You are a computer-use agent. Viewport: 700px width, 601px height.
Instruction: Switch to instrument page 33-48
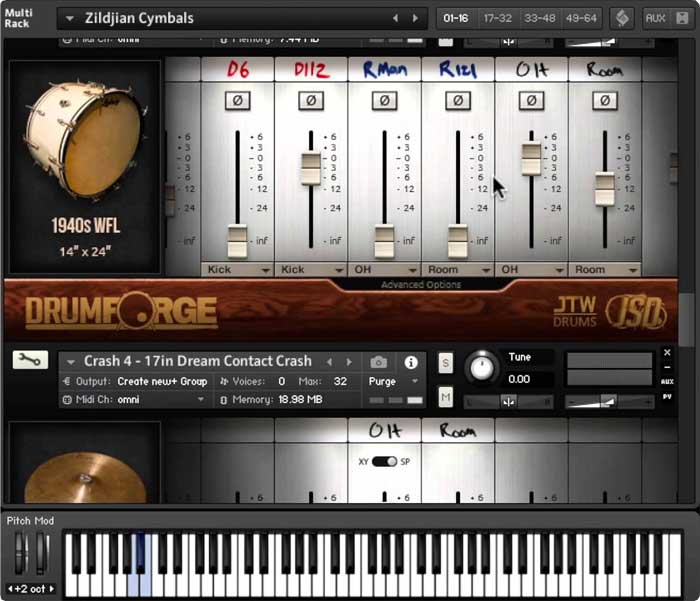tap(539, 18)
